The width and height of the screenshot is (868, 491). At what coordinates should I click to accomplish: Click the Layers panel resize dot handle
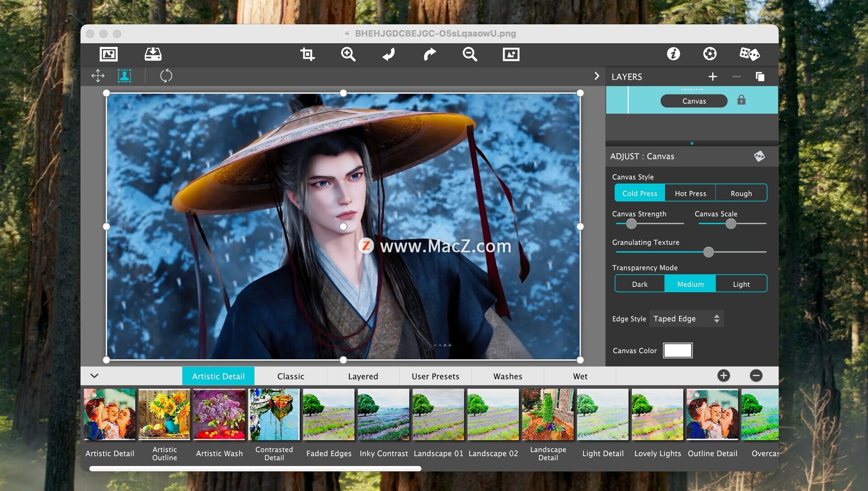point(692,143)
